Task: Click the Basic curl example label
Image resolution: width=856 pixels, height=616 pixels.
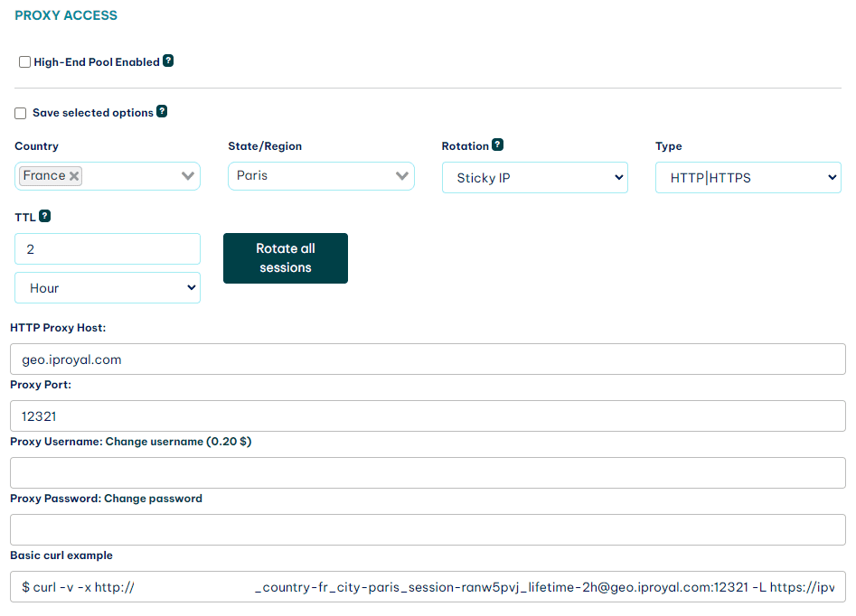Action: (x=61, y=555)
